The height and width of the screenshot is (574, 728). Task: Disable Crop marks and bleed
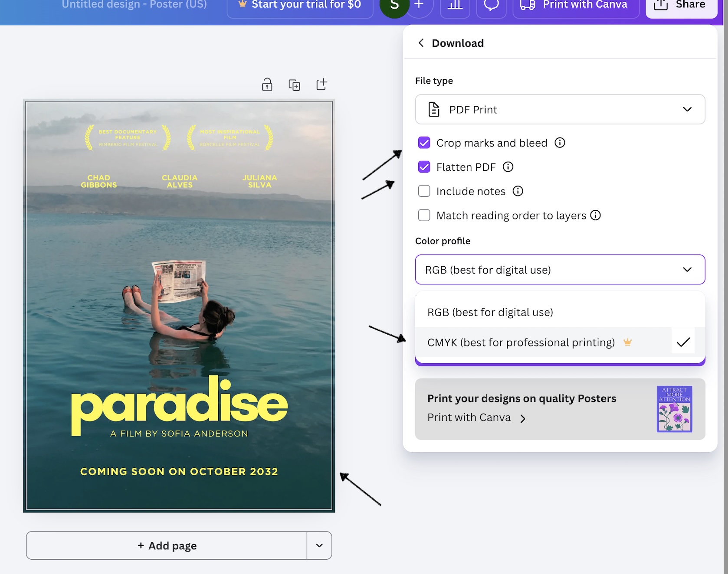pyautogui.click(x=424, y=142)
